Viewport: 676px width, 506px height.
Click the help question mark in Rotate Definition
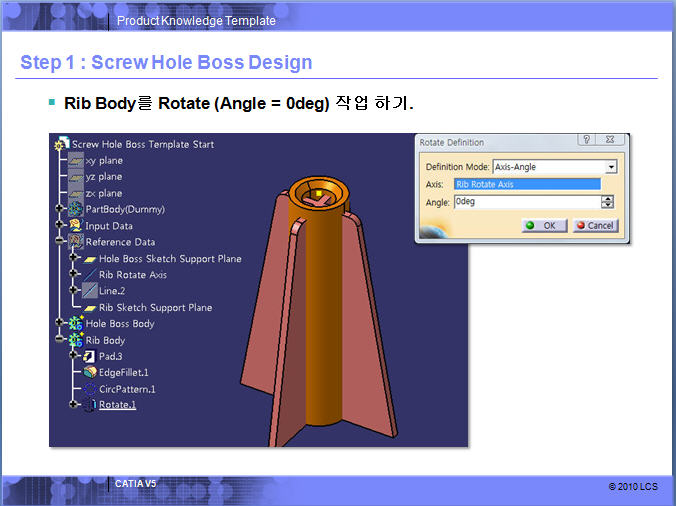point(586,141)
